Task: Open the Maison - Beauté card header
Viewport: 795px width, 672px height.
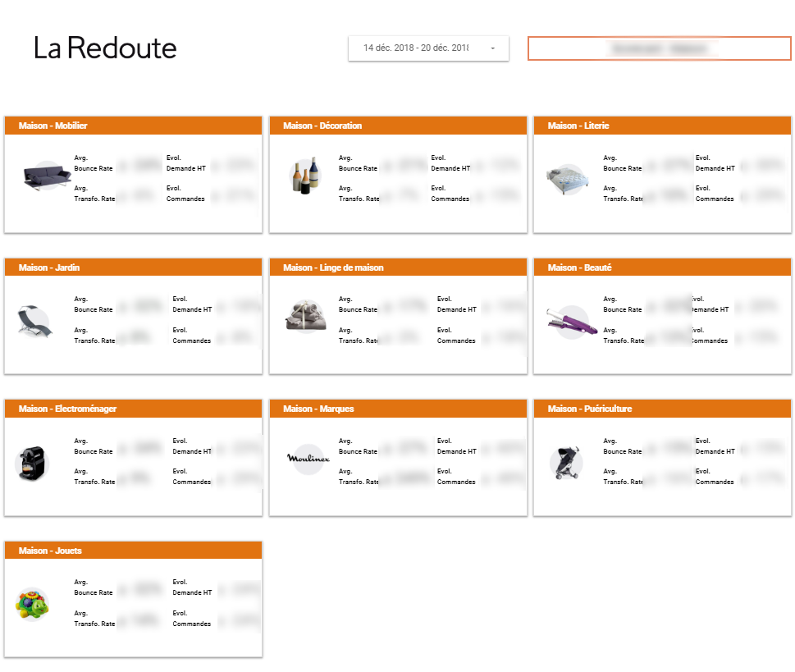Action: pos(662,267)
